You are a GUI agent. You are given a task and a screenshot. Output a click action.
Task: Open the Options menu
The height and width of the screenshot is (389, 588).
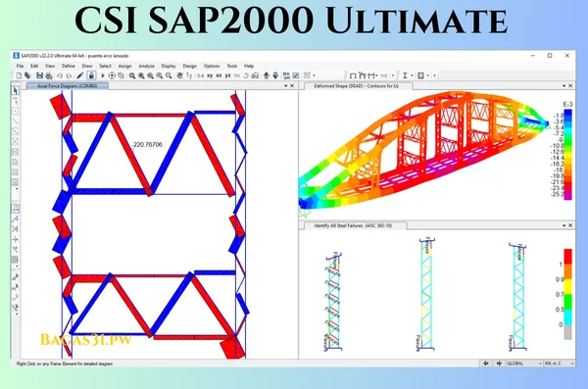212,66
